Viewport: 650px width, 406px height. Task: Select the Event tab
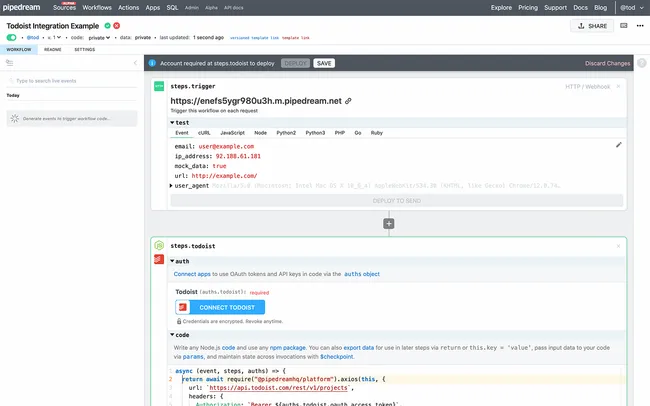click(182, 133)
